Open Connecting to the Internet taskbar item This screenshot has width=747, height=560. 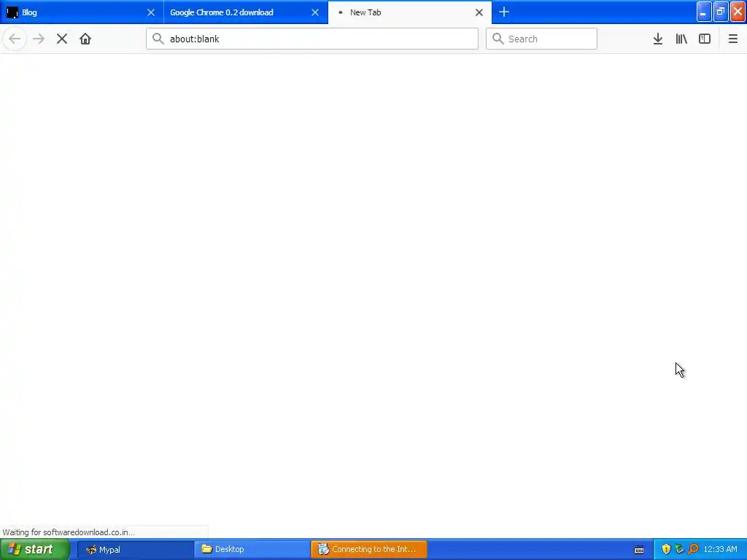point(368,549)
